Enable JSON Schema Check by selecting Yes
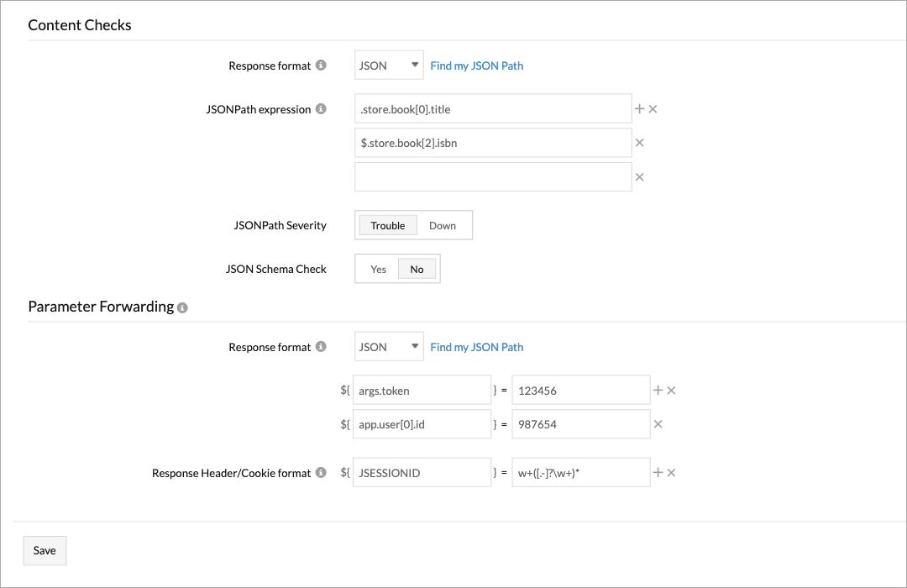Image resolution: width=907 pixels, height=588 pixels. (x=378, y=269)
